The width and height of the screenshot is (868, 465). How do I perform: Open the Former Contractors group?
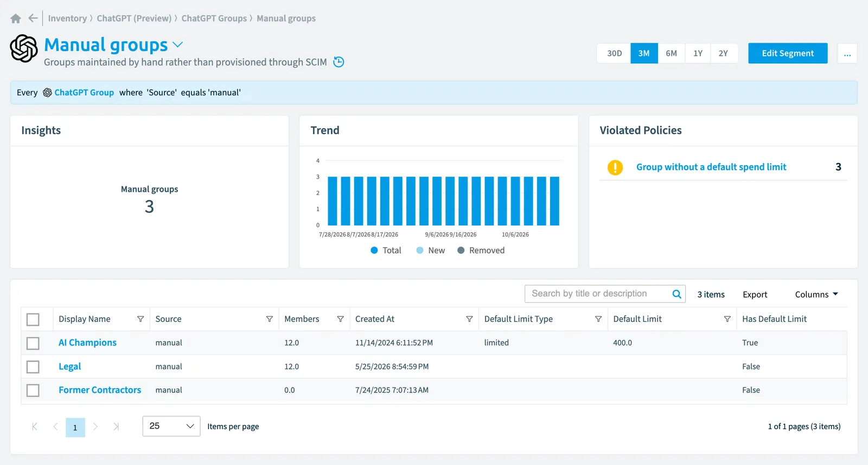point(100,390)
